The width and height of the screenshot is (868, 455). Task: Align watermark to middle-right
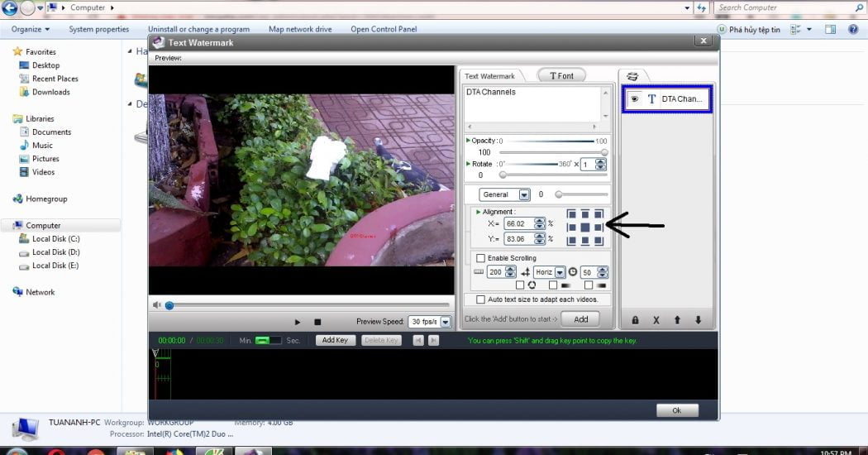point(599,227)
